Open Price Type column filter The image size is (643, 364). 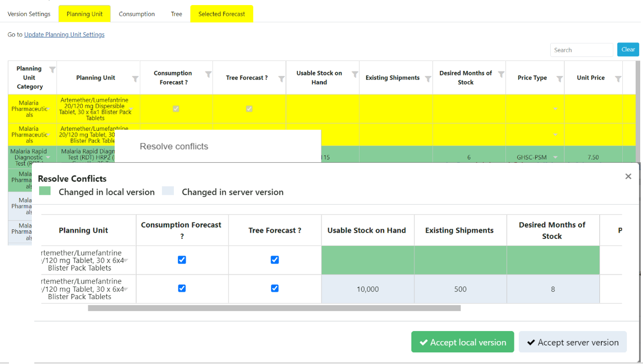click(x=559, y=79)
